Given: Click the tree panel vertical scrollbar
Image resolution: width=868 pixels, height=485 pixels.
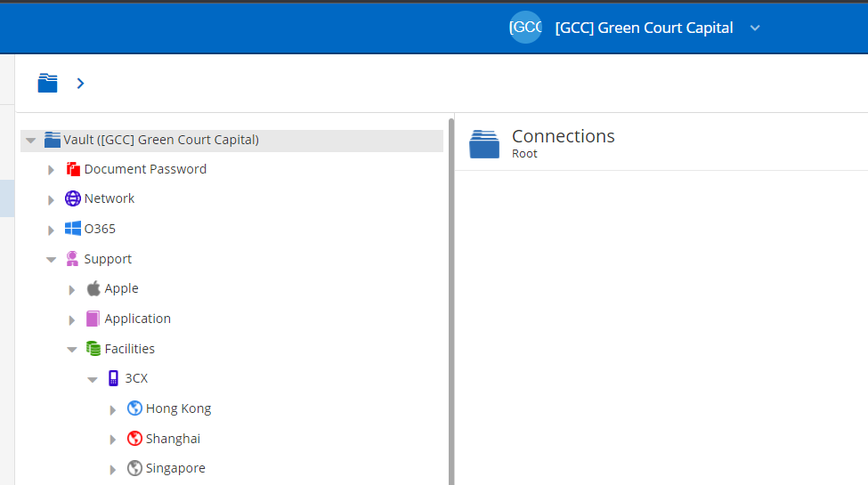Looking at the screenshot, I should tap(451, 302).
